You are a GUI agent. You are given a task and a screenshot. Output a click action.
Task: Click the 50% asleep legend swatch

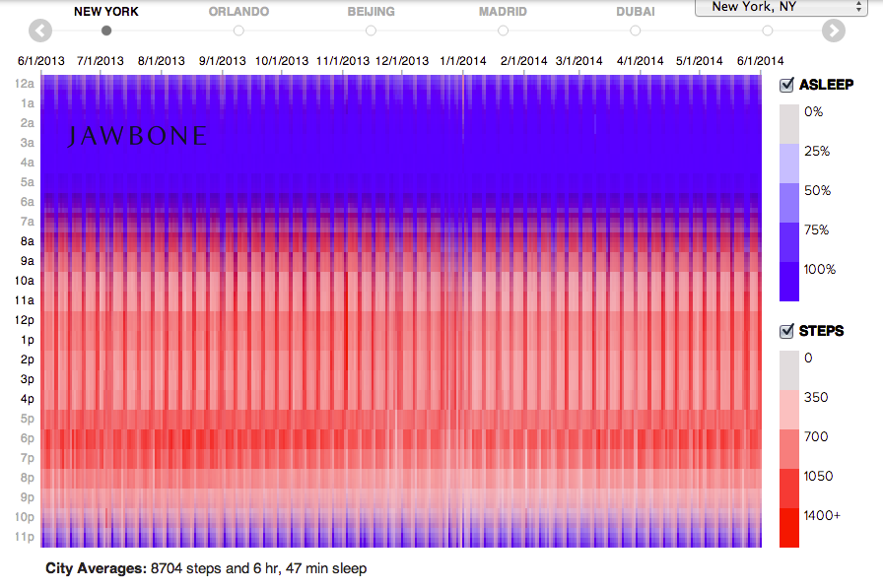(789, 203)
